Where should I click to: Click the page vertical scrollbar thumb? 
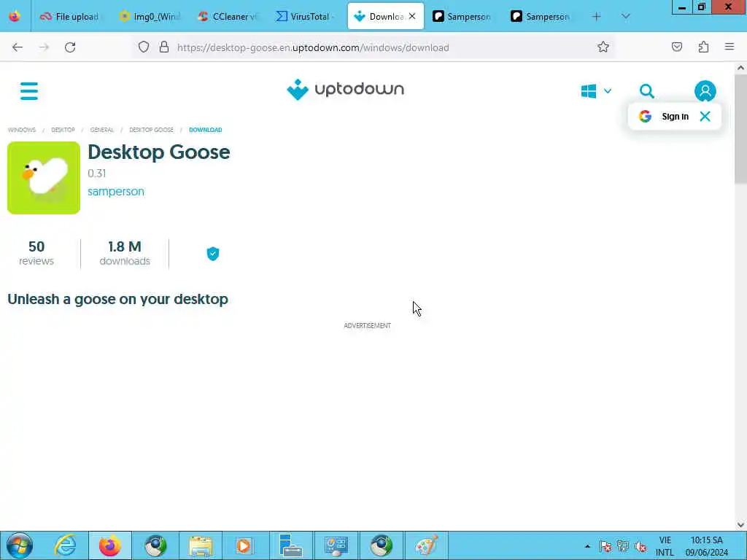tap(740, 128)
